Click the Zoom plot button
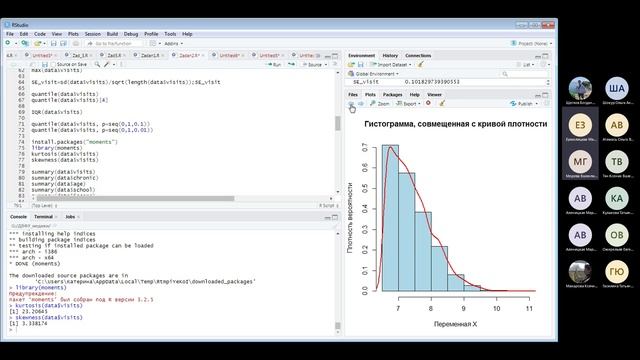Screen dimensions: 640x360 click(x=380, y=104)
